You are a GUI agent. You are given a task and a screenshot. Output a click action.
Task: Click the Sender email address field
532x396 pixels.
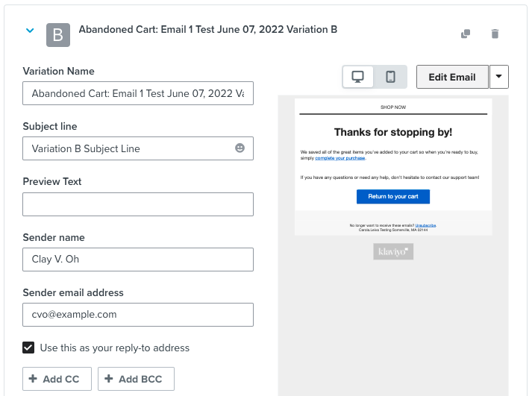tap(138, 314)
